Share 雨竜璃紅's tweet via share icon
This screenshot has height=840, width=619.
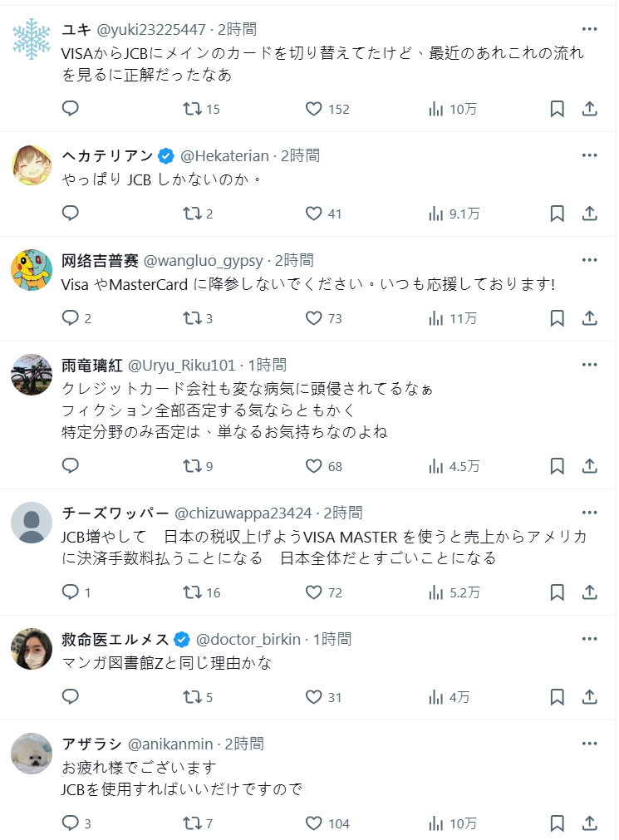(x=589, y=466)
